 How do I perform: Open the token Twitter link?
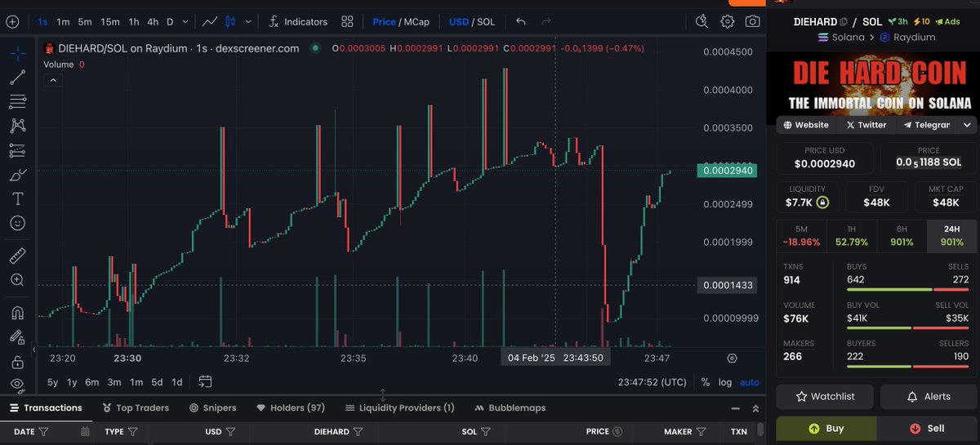tap(866, 125)
